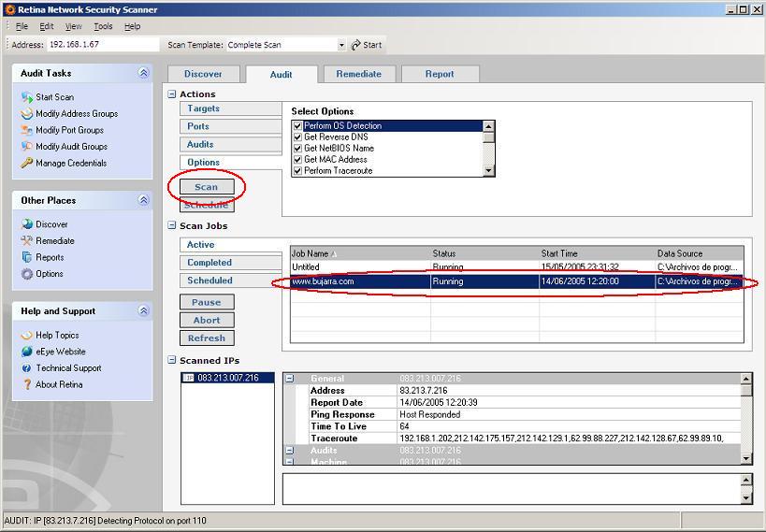The height and width of the screenshot is (532, 766).
Task: Click the Remediate icon in Other Places
Action: (x=27, y=241)
